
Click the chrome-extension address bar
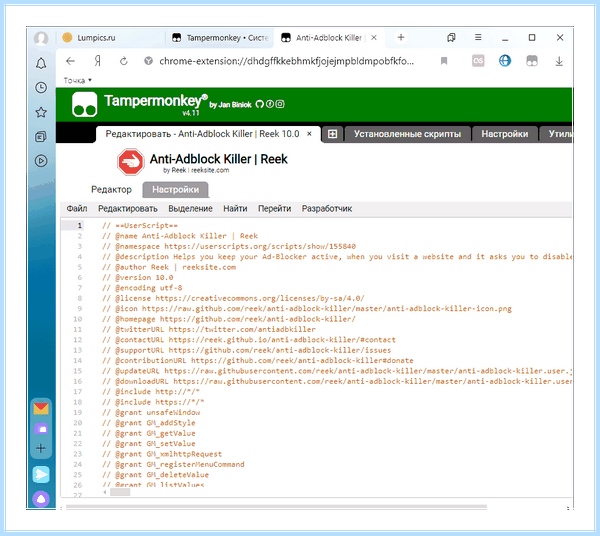[287, 61]
